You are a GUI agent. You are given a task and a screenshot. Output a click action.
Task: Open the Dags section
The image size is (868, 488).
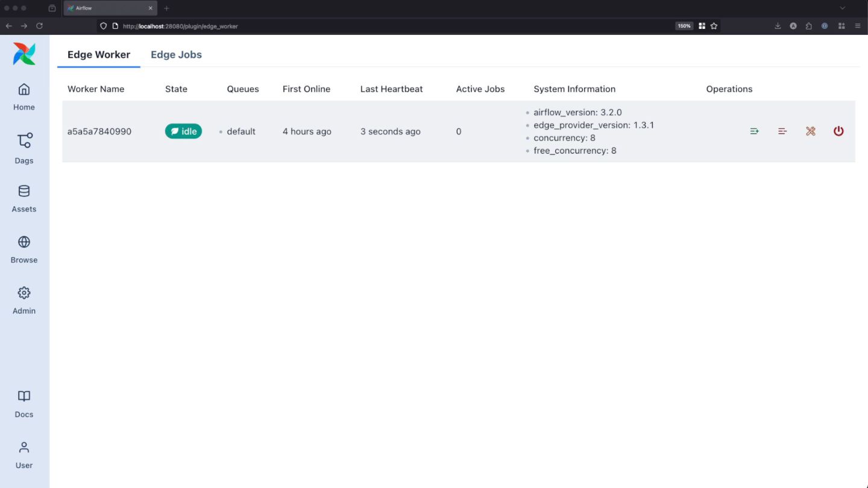[x=24, y=149]
